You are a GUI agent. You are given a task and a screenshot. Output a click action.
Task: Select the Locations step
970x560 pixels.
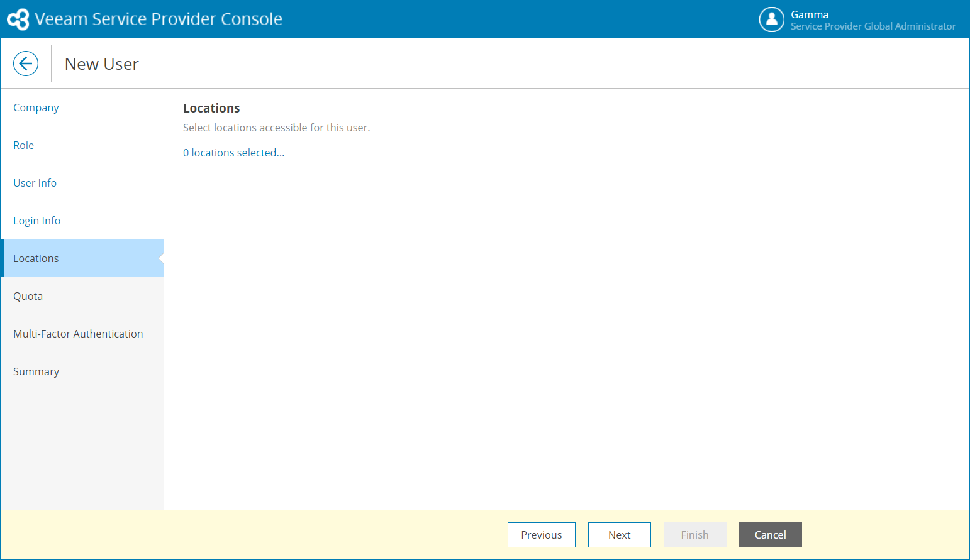[82, 258]
